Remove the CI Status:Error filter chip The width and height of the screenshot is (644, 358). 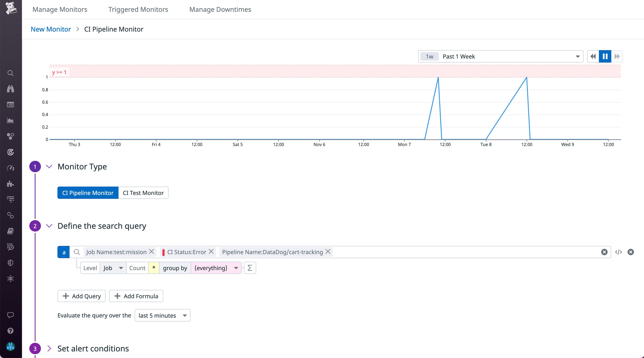point(211,252)
